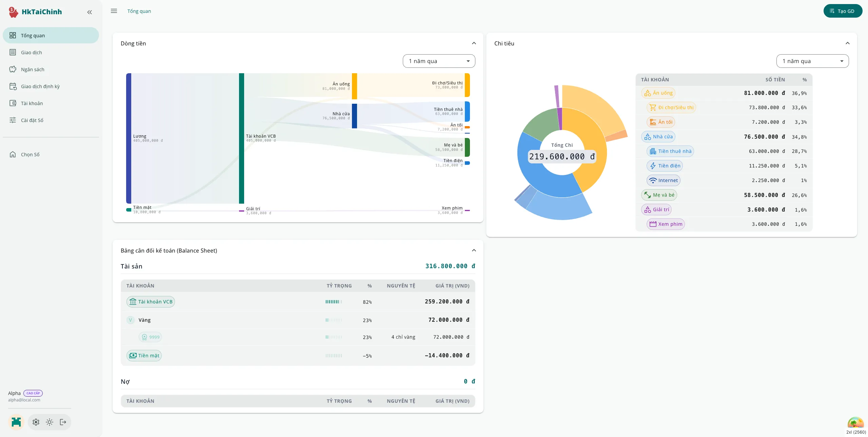
Task: Open settings gear icon in footer
Action: 36,422
